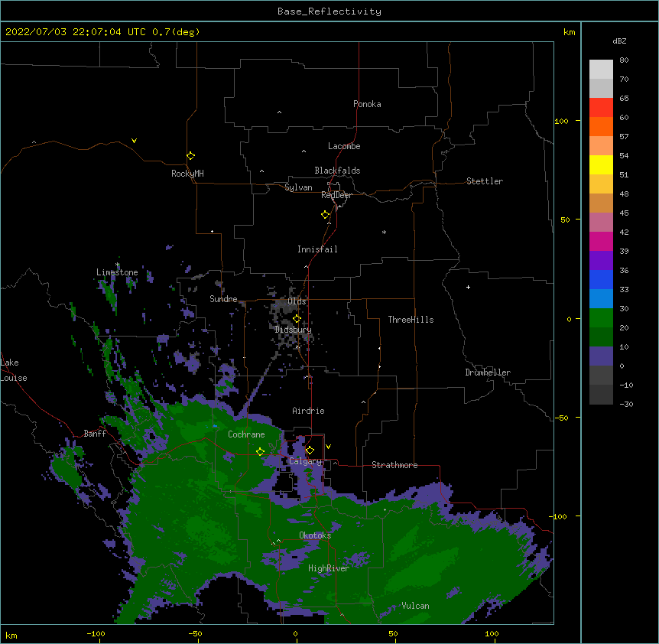The width and height of the screenshot is (659, 644).
Task: Click the -50 tick on right axis
Action: tap(561, 418)
